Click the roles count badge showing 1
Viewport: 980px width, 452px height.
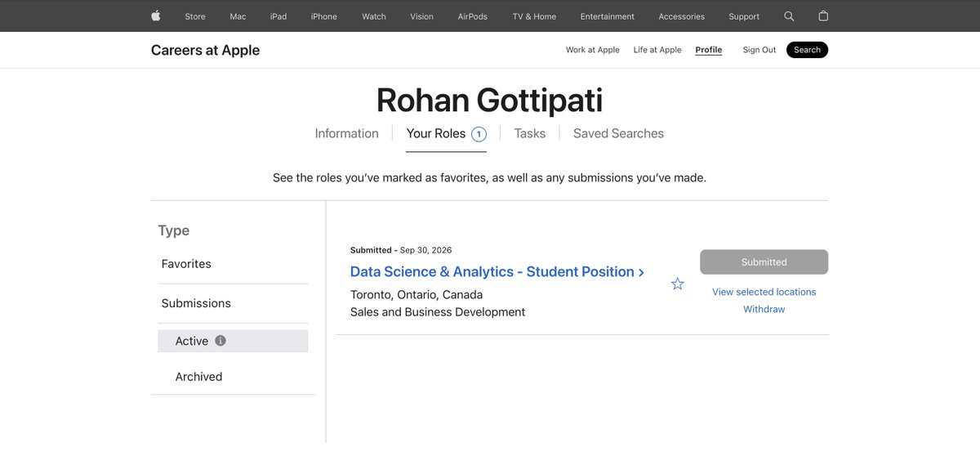pyautogui.click(x=479, y=134)
